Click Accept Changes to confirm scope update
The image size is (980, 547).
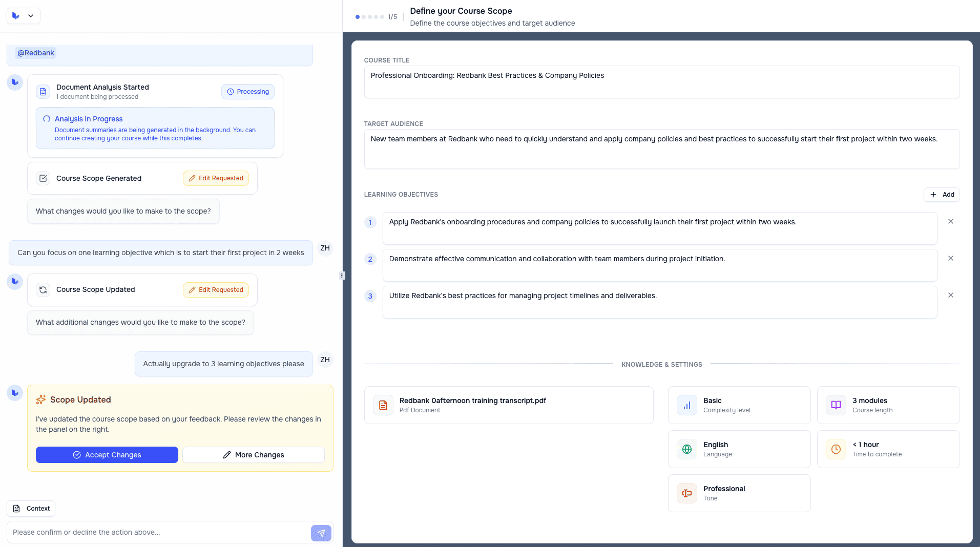107,455
